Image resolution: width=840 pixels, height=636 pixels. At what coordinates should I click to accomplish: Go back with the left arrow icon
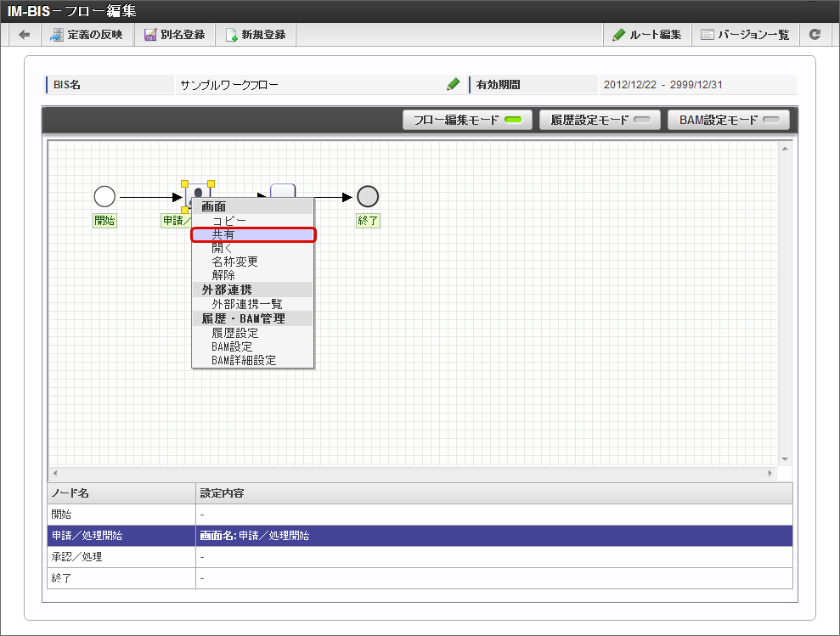(x=25, y=35)
